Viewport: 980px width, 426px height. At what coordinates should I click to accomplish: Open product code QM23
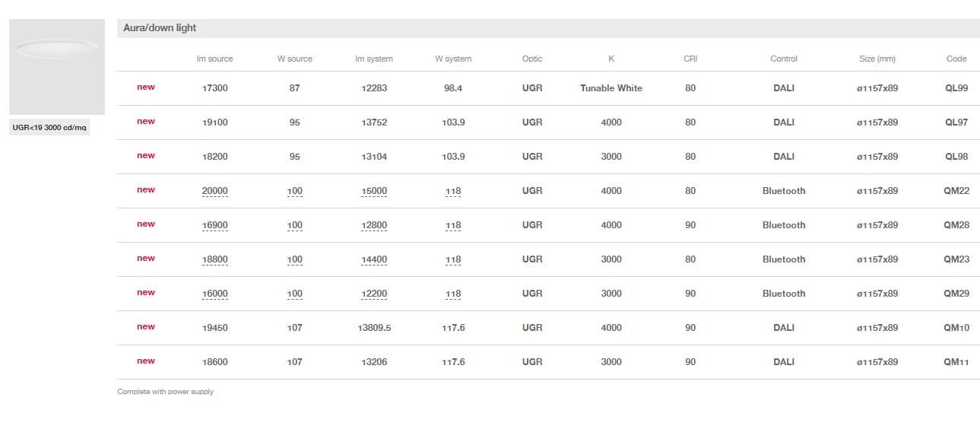pyautogui.click(x=956, y=259)
